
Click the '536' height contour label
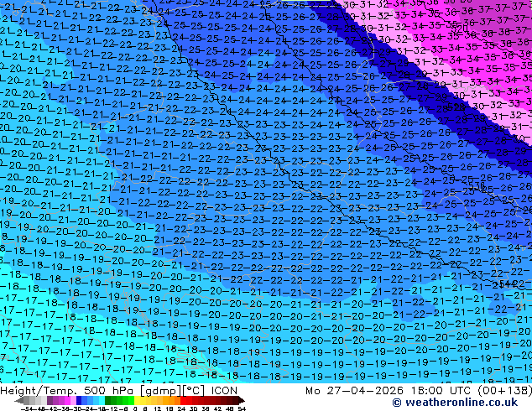477,185
